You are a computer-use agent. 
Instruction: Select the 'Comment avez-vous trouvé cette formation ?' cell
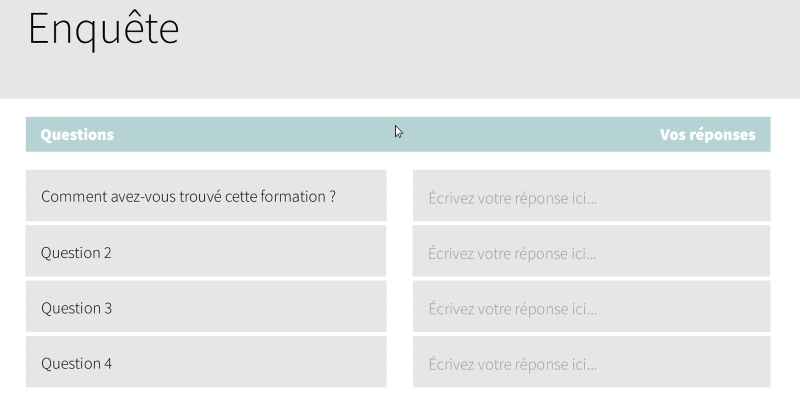(206, 195)
